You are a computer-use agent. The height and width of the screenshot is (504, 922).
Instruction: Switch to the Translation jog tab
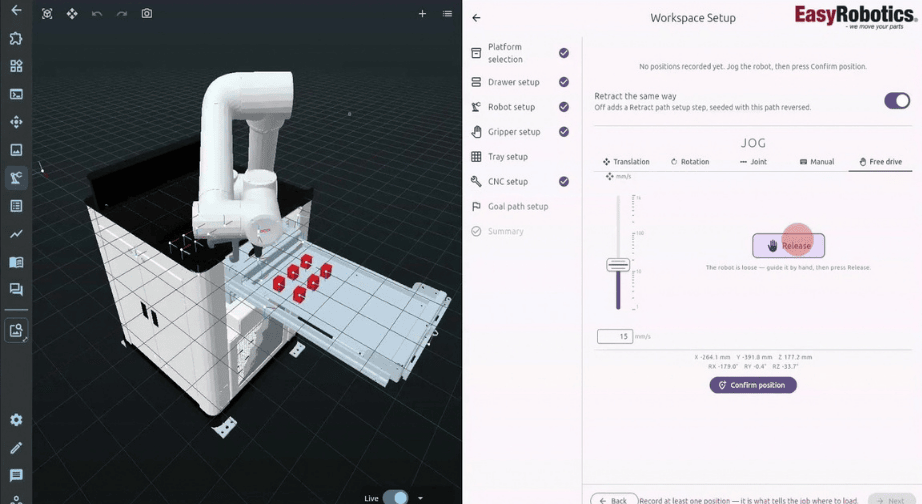tap(626, 162)
